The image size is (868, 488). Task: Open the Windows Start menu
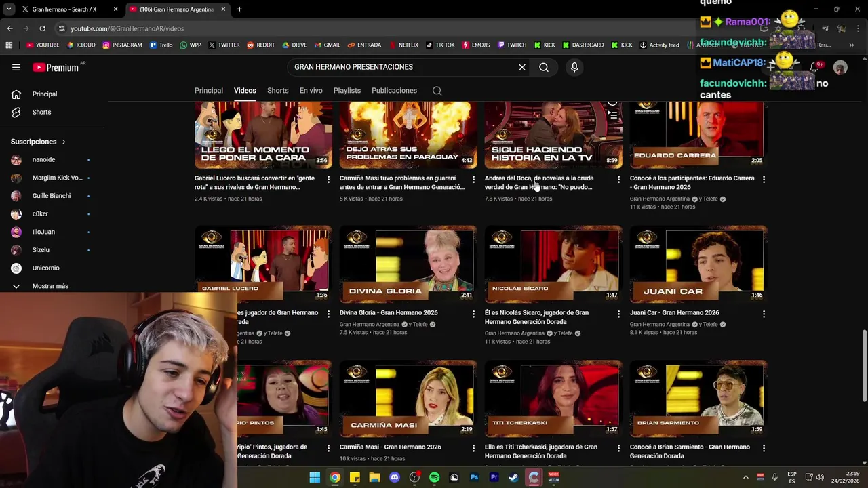pyautogui.click(x=315, y=477)
